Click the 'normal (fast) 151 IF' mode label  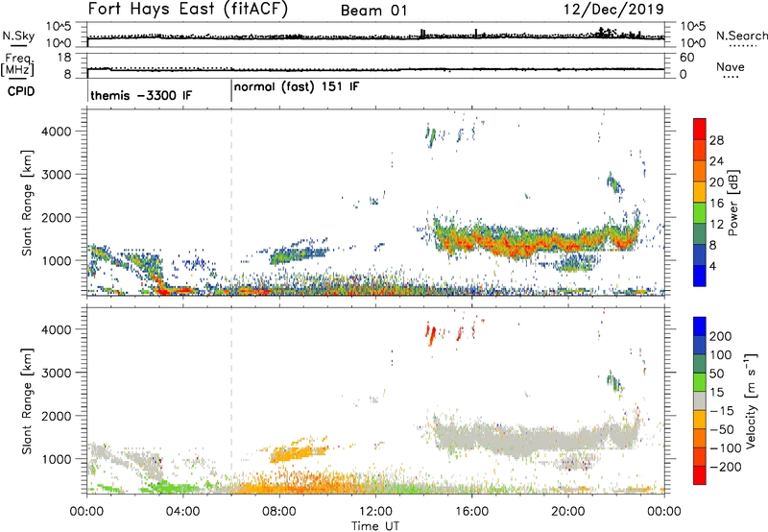click(297, 86)
